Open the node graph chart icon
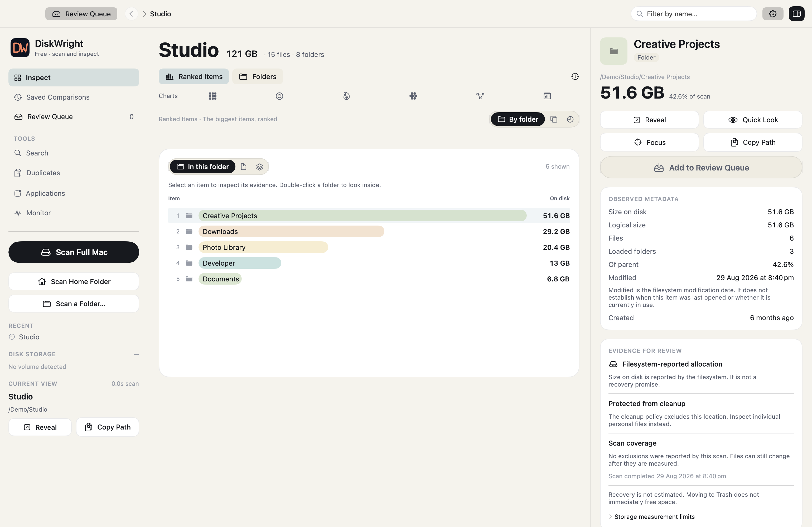812x527 pixels. pos(480,96)
